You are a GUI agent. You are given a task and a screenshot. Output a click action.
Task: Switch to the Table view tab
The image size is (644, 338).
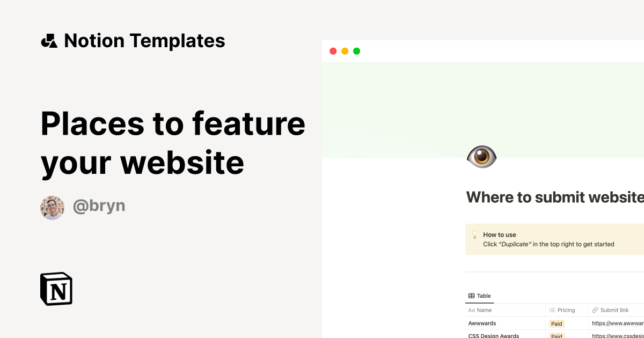click(x=480, y=296)
